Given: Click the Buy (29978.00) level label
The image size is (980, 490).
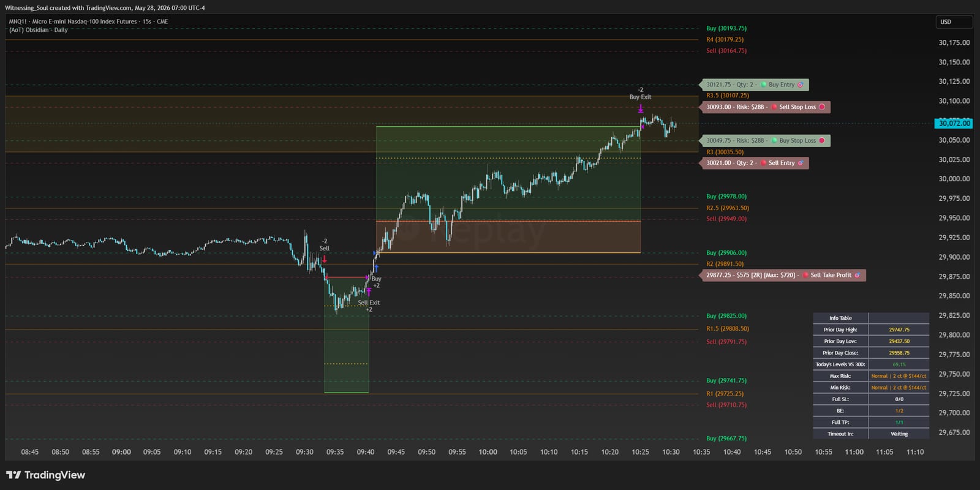Looking at the screenshot, I should [726, 197].
